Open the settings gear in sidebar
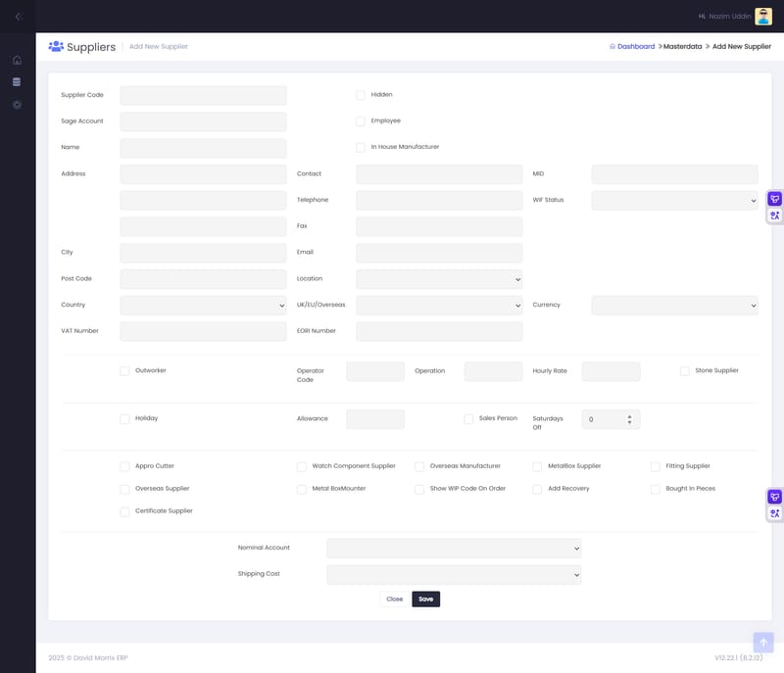The height and width of the screenshot is (673, 784). (x=17, y=105)
